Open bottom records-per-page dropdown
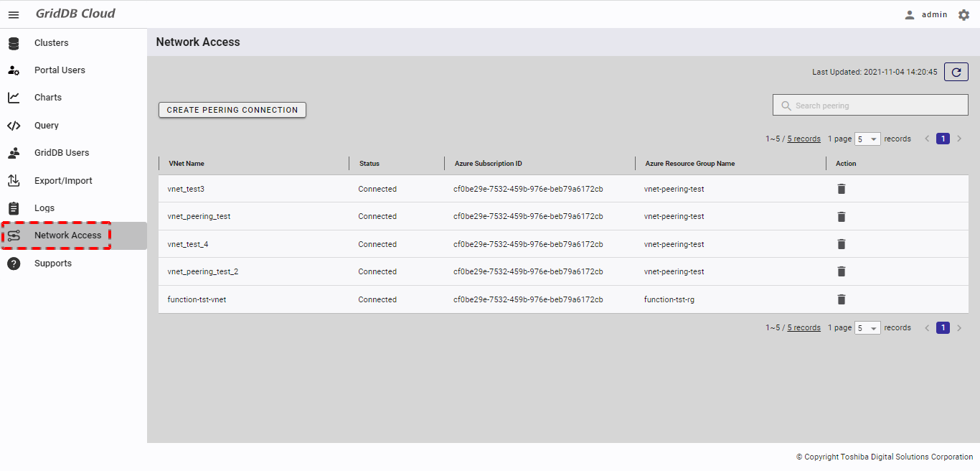 pyautogui.click(x=867, y=328)
